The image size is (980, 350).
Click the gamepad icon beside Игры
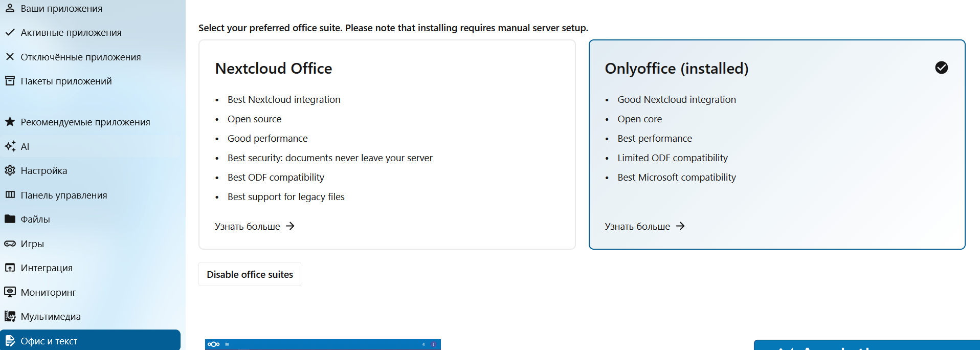click(x=10, y=244)
